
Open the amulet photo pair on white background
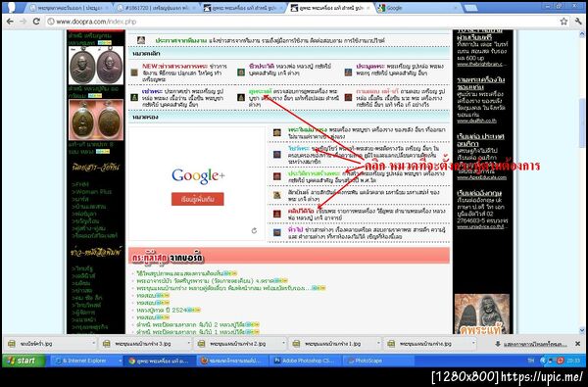click(96, 66)
